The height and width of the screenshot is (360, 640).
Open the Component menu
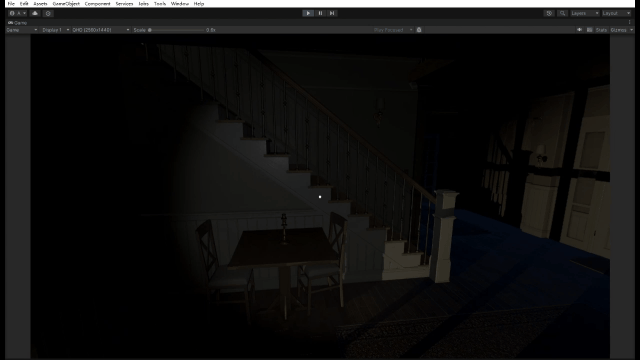coord(97,4)
